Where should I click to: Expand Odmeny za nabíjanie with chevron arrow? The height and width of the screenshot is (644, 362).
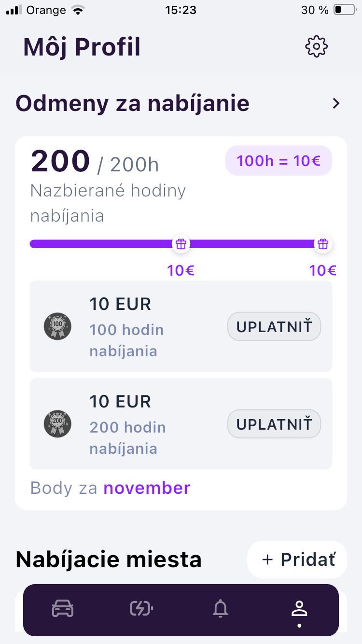[x=336, y=103]
